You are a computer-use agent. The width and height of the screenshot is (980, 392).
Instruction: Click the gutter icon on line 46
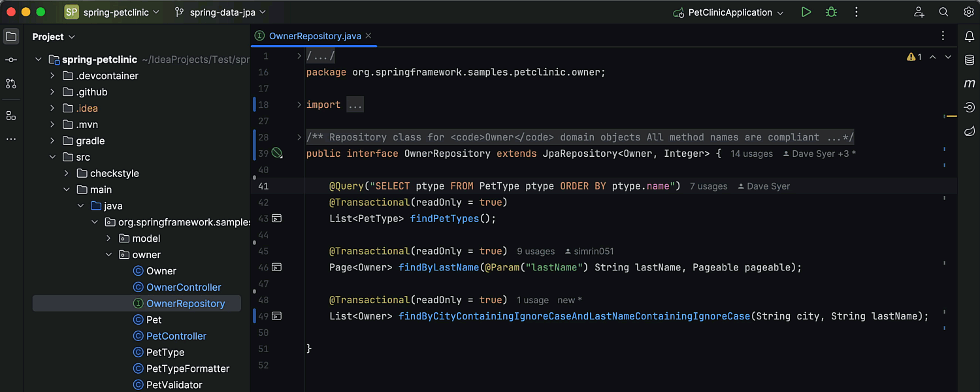point(277,267)
